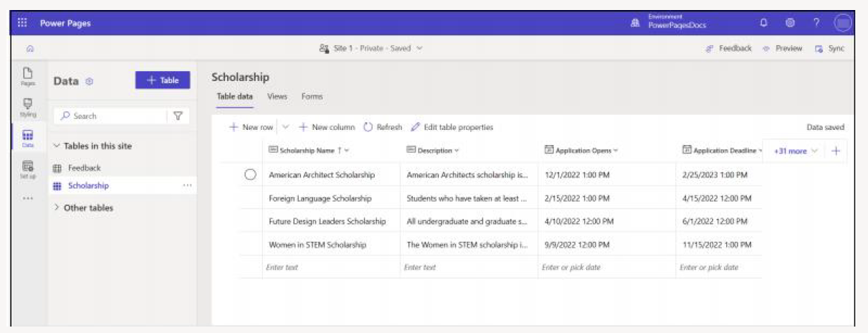This screenshot has height=333, width=868.
Task: Refresh the table data
Action: 383,127
